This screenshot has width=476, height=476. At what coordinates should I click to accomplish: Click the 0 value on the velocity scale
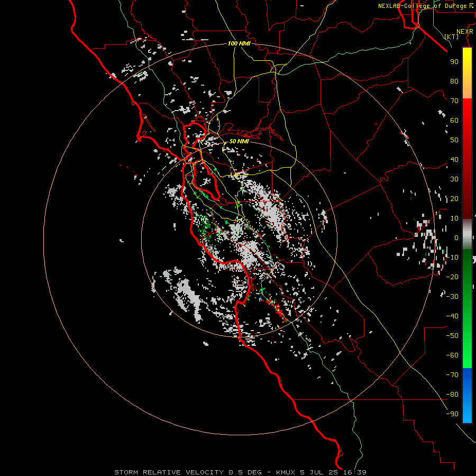click(x=456, y=237)
